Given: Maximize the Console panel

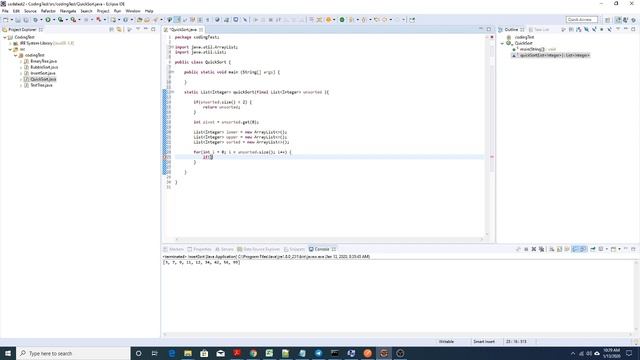Looking at the screenshot, I should [x=633, y=249].
